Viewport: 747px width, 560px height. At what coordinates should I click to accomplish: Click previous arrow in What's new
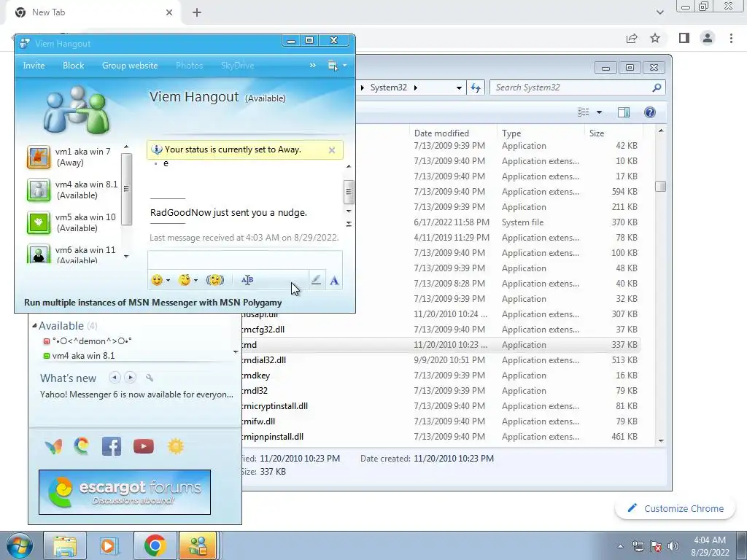tap(115, 378)
